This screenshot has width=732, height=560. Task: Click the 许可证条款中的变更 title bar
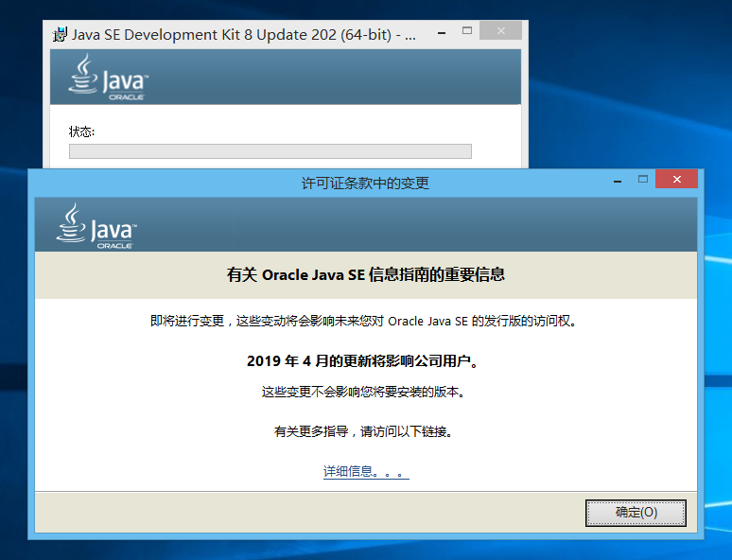coord(365,183)
